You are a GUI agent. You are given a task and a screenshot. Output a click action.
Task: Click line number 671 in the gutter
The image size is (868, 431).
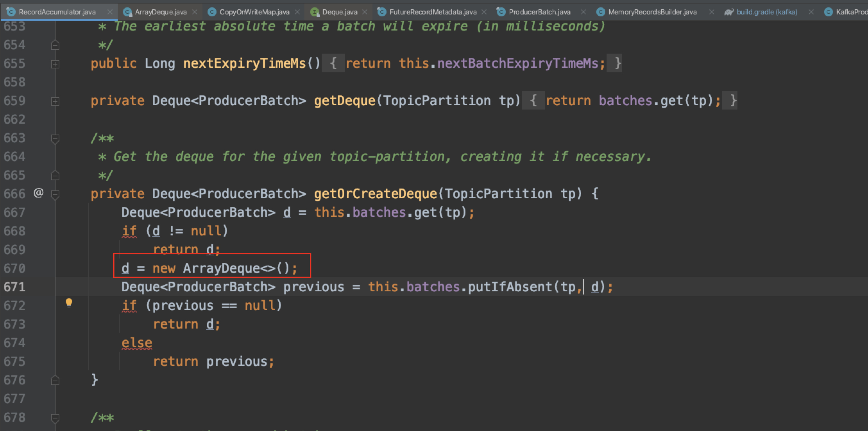point(14,287)
